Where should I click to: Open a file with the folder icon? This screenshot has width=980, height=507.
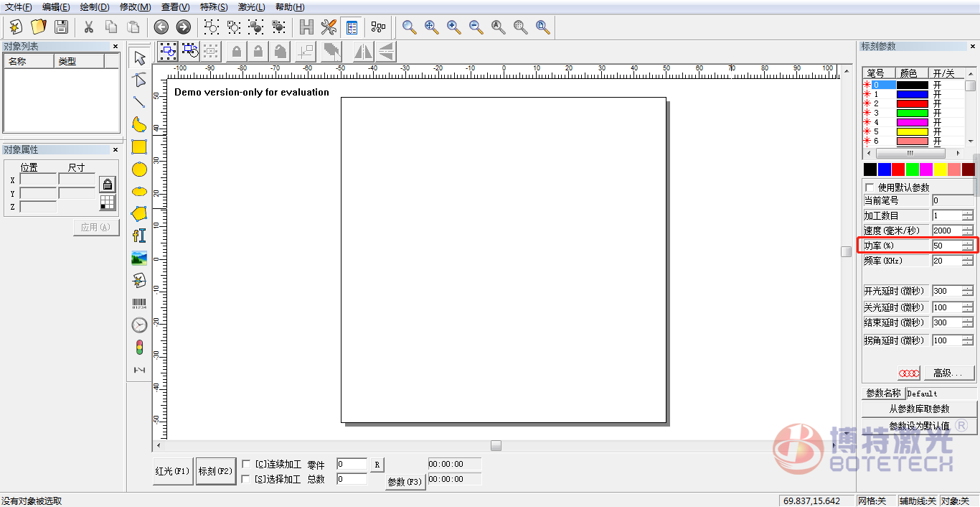(39, 27)
